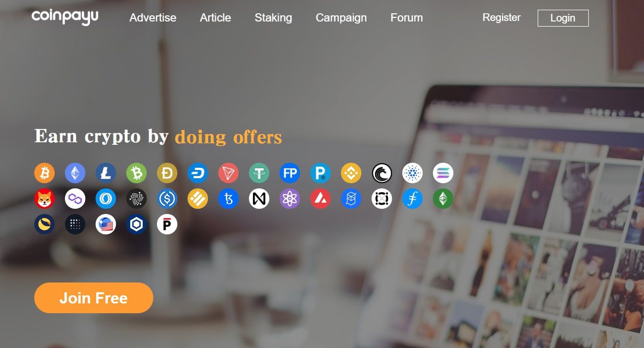Select the red Avalanche icon
The width and height of the screenshot is (644, 348).
320,199
